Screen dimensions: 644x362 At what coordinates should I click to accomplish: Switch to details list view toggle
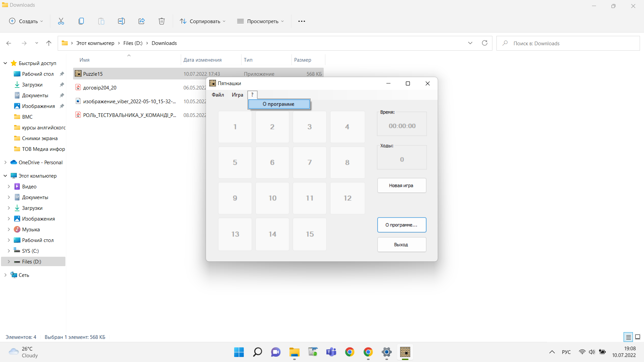click(628, 337)
